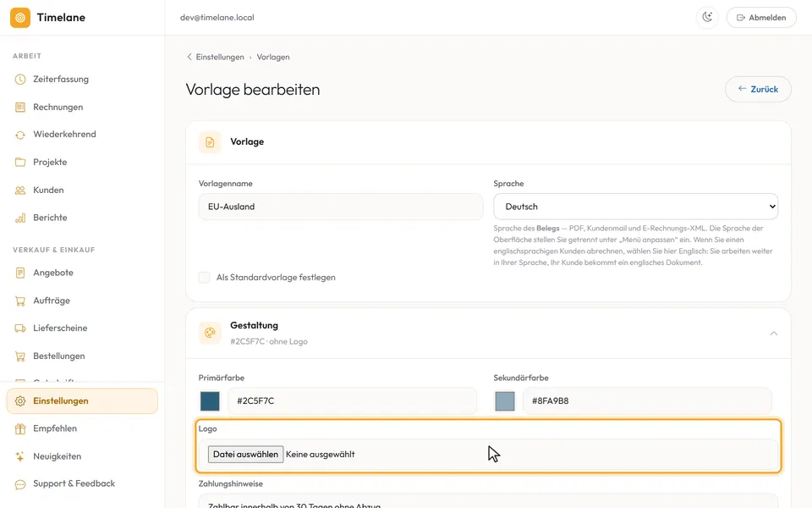Click the Abmelden button
Image resolution: width=812 pixels, height=508 pixels.
click(761, 18)
